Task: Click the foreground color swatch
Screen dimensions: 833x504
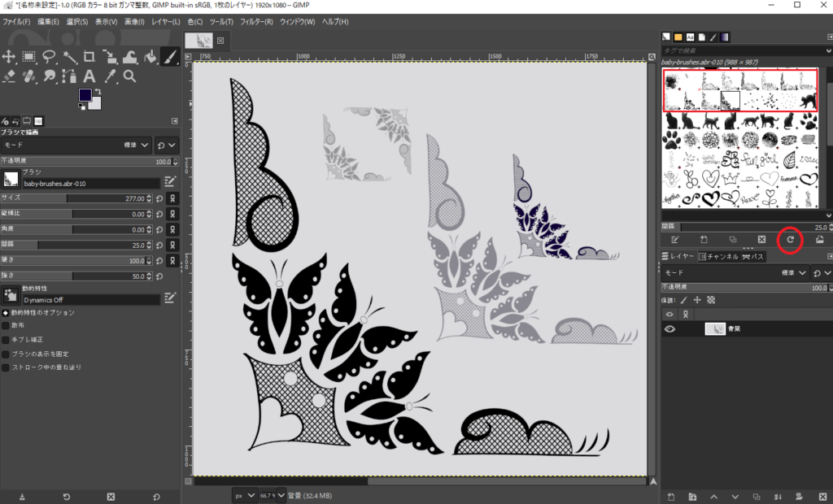Action: coord(85,95)
